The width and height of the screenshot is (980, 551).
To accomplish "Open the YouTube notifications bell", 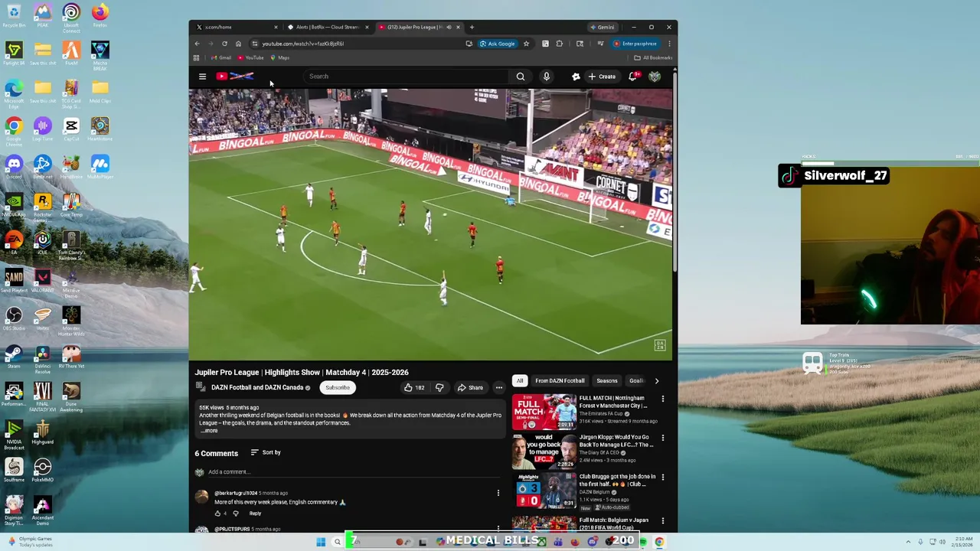I will tap(633, 77).
